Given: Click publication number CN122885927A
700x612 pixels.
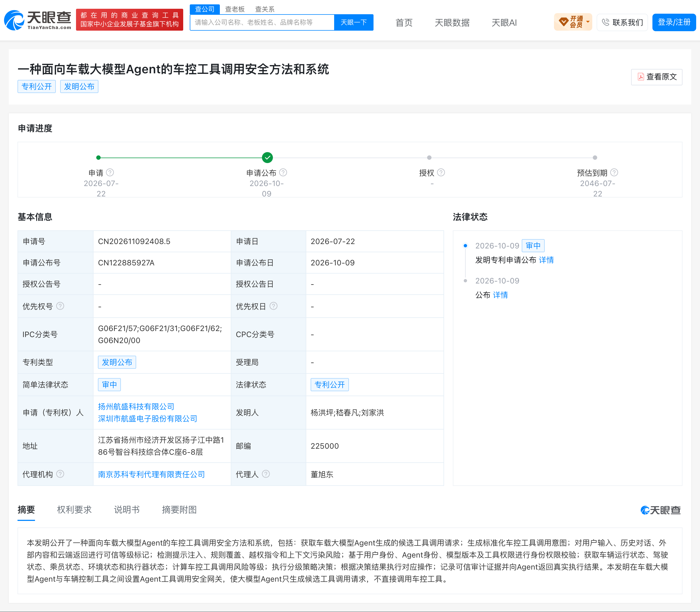Looking at the screenshot, I should [x=126, y=263].
